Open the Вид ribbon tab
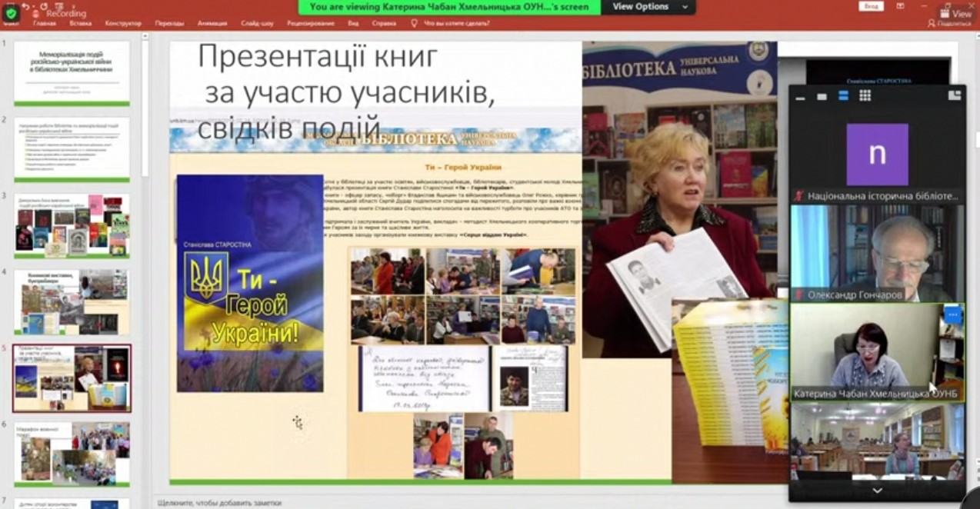The width and height of the screenshot is (980, 509). [353, 23]
